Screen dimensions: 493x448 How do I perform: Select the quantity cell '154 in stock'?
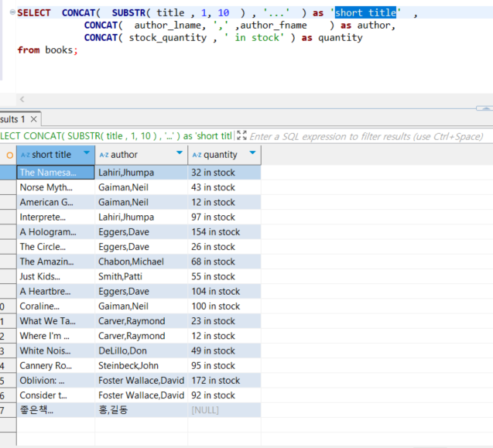coord(224,232)
